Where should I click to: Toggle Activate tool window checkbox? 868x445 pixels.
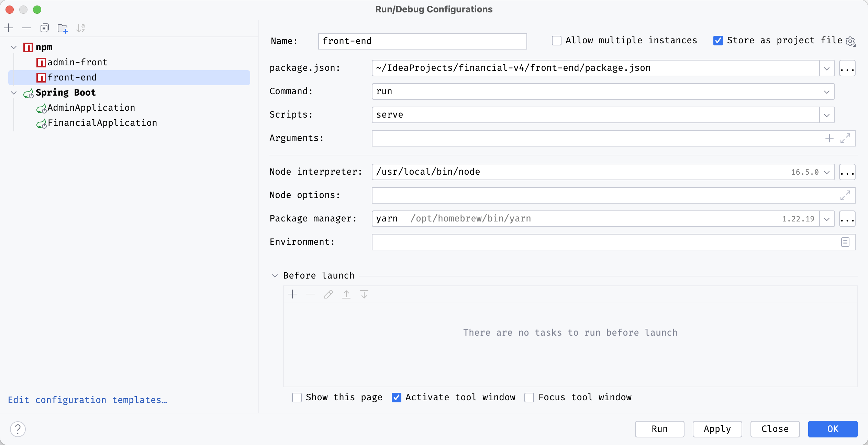(397, 397)
